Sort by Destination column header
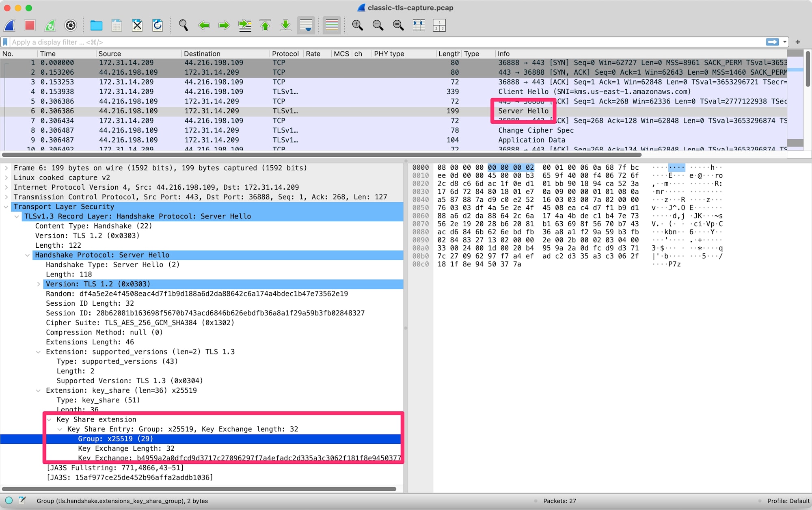The image size is (812, 510). 225,54
